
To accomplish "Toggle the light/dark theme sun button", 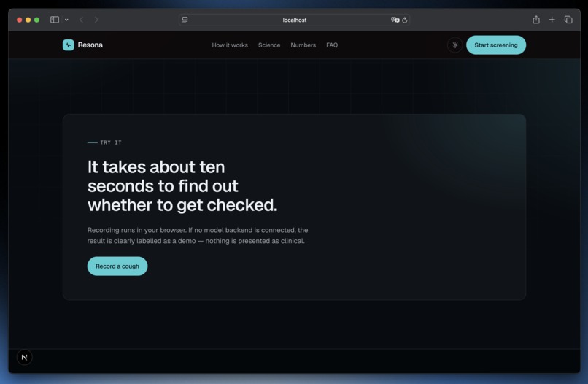I will (455, 45).
